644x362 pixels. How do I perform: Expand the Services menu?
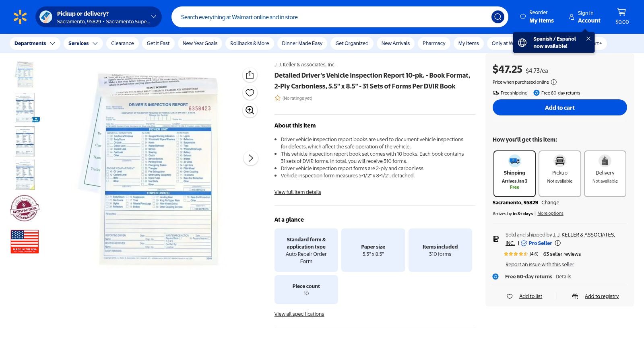pyautogui.click(x=83, y=43)
